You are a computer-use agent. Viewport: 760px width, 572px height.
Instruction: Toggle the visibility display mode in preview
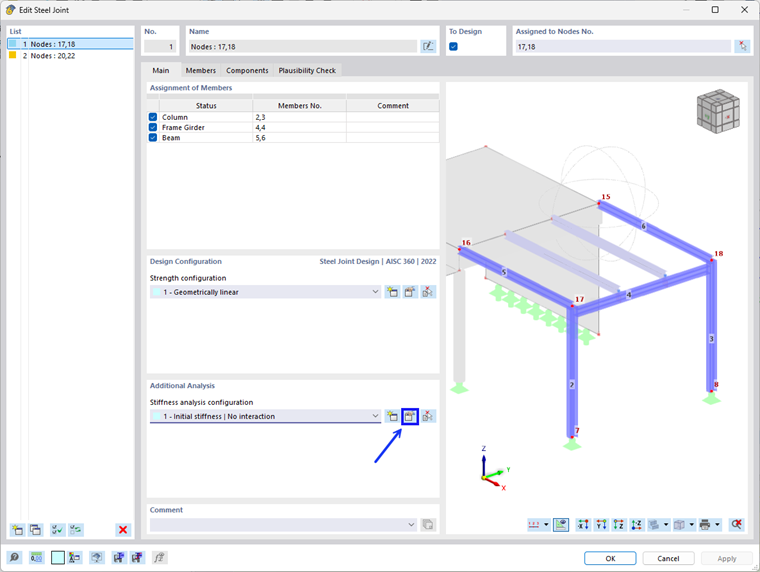[x=561, y=524]
